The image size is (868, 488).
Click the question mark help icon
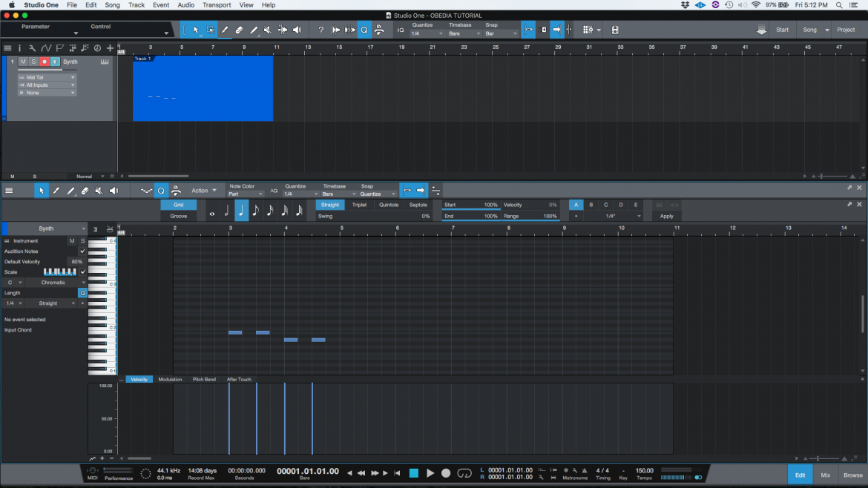[320, 30]
